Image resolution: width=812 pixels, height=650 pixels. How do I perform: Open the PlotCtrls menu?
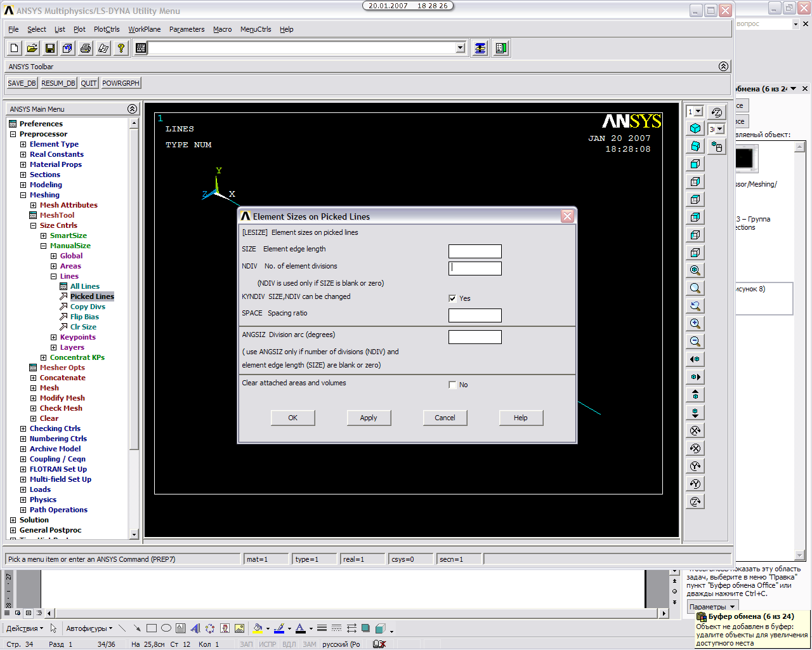tap(107, 29)
